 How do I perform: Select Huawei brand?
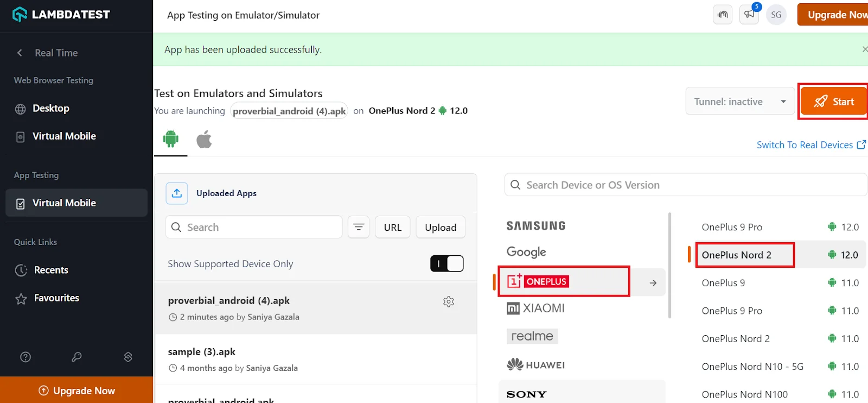(535, 364)
